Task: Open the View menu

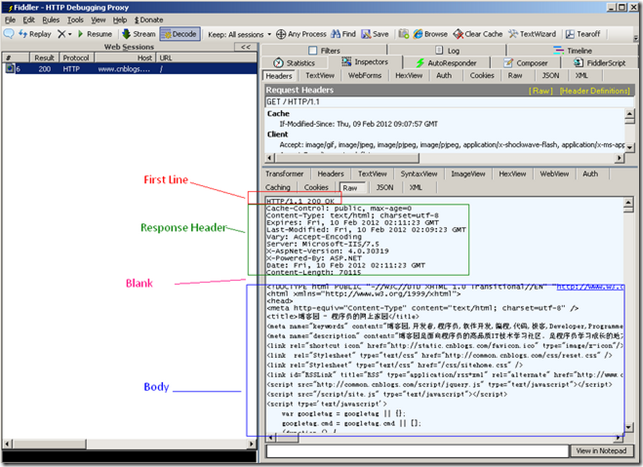Action: [98, 20]
